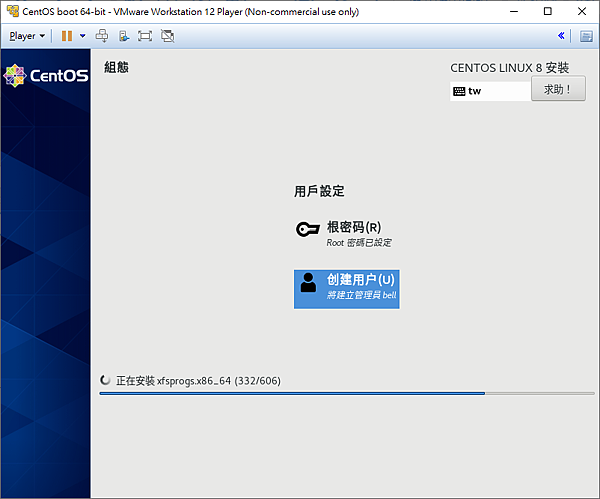
Task: Click Send Ctrl+Alt+Del toolbar icon
Action: tap(102, 36)
